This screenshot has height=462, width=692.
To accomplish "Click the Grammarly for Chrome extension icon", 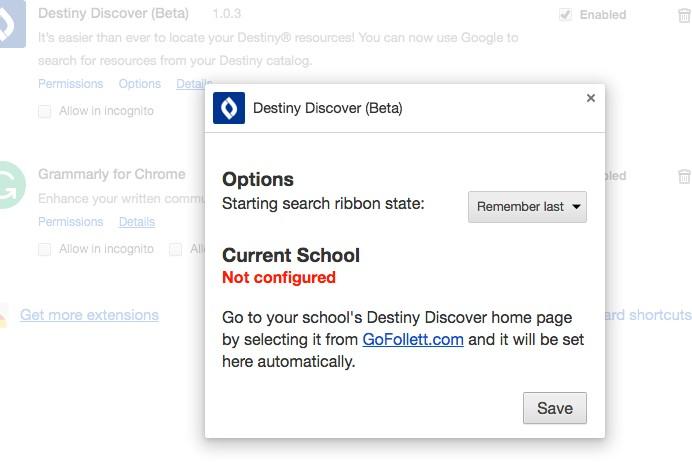I will 11,185.
